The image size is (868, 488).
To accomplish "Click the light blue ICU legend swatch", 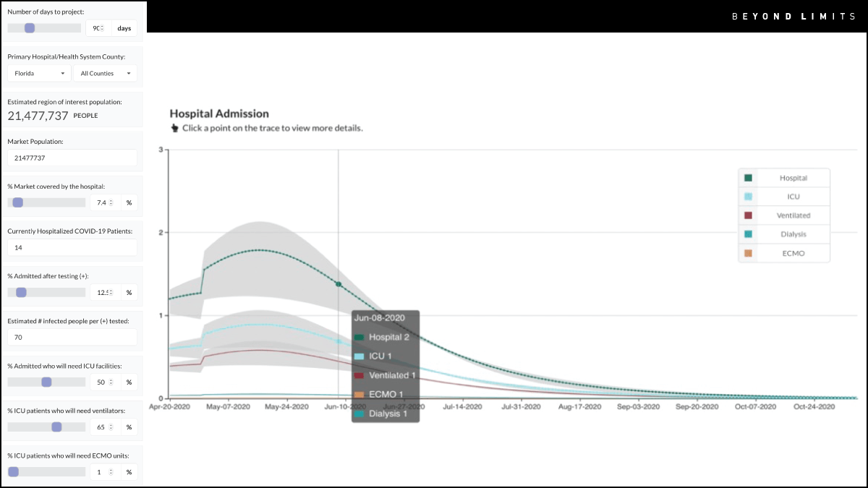I will (x=748, y=197).
